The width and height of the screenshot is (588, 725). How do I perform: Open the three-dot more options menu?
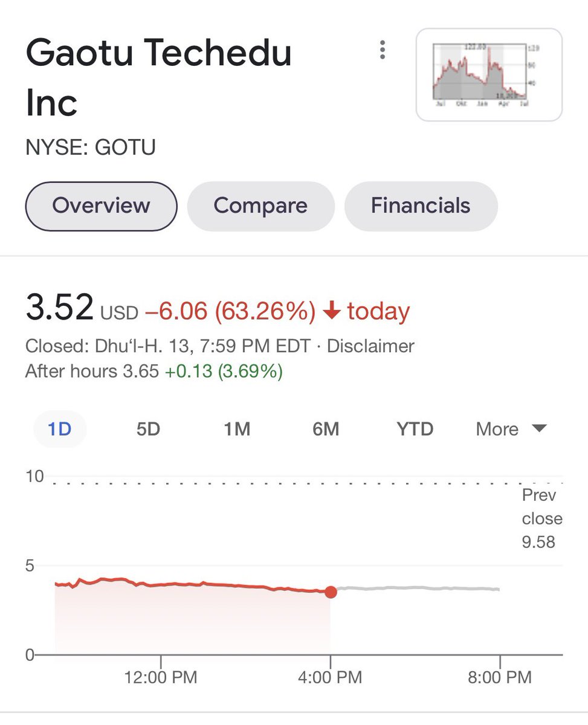tap(382, 50)
